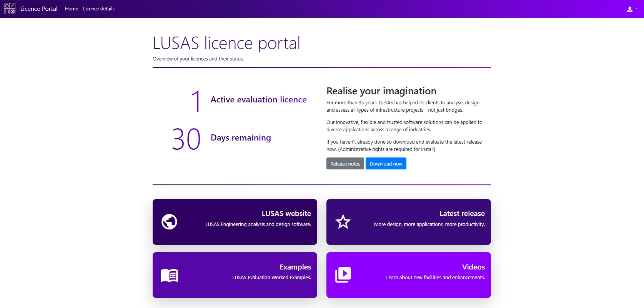
Task: Click 'Learn about new facilities and enhancements.' text
Action: click(436, 278)
